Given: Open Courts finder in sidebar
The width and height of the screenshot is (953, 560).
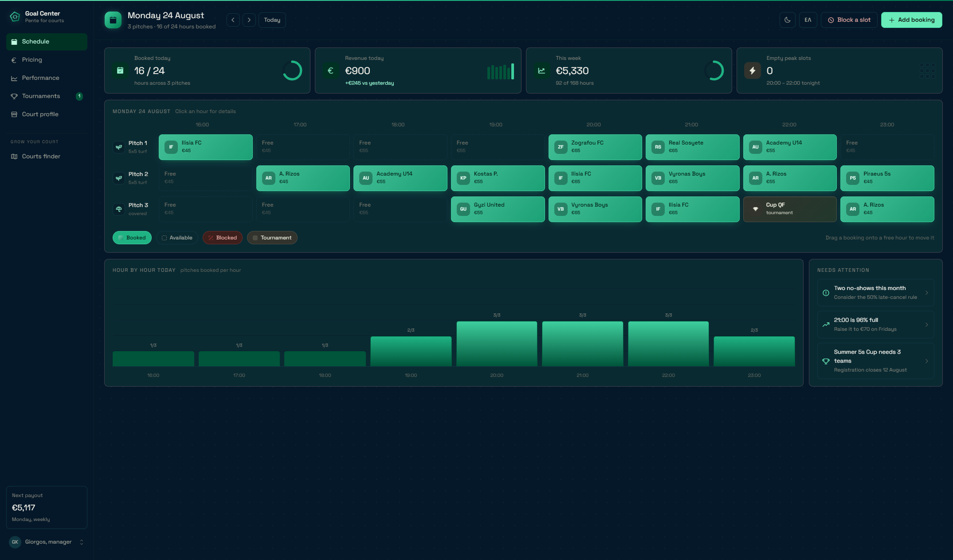Looking at the screenshot, I should point(47,157).
